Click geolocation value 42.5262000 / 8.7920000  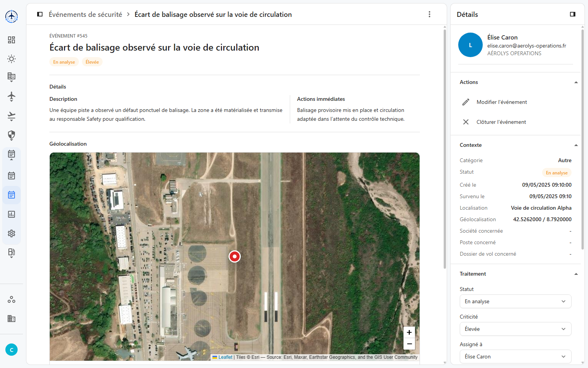click(542, 219)
